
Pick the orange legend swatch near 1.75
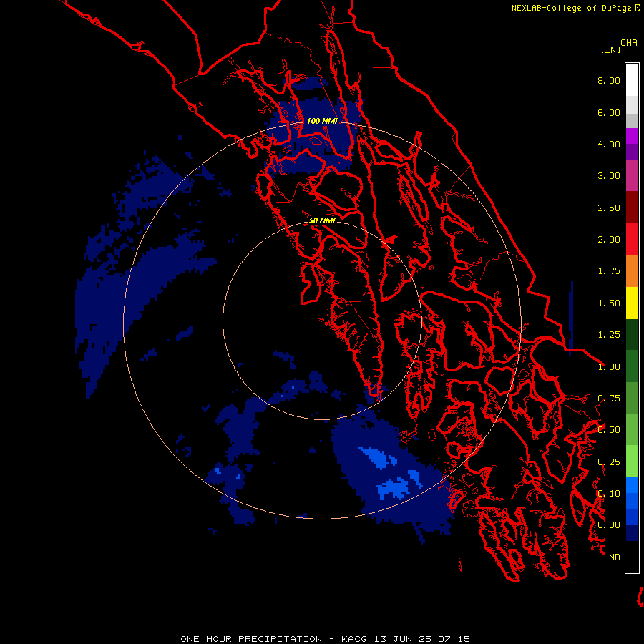click(632, 271)
